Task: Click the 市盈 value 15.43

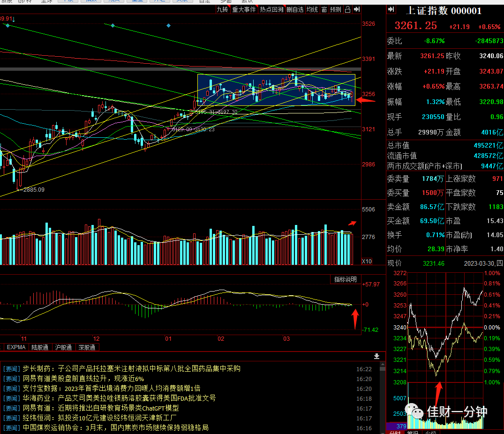Action: pyautogui.click(x=495, y=221)
